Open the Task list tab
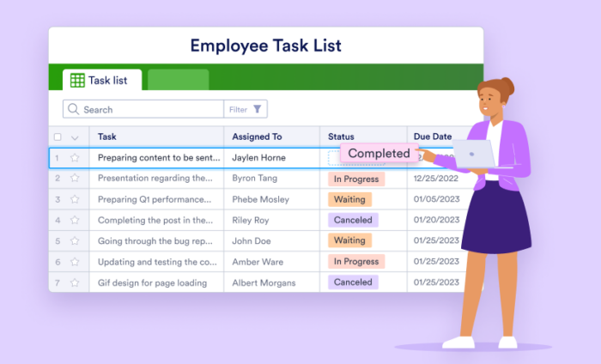Screen dimensions: 601x364 point(102,80)
